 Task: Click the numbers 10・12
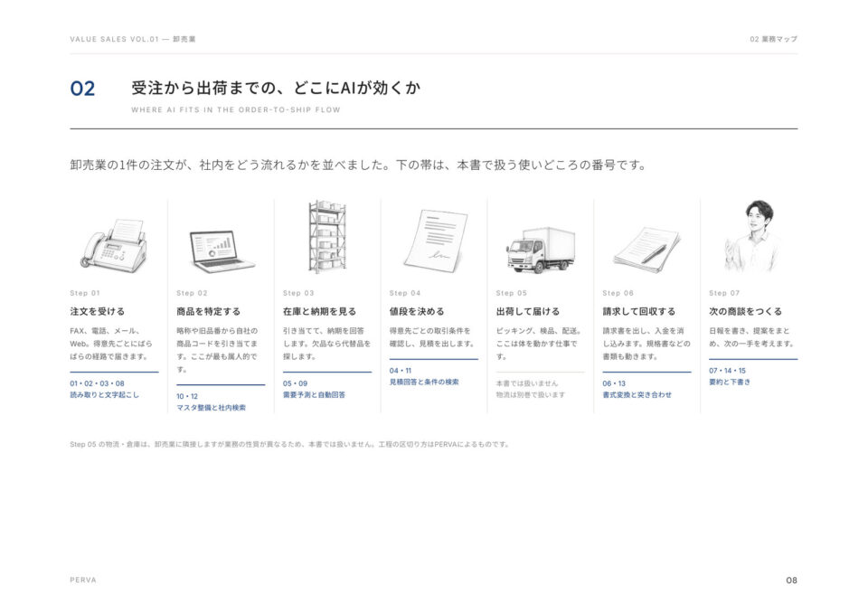tap(187, 396)
